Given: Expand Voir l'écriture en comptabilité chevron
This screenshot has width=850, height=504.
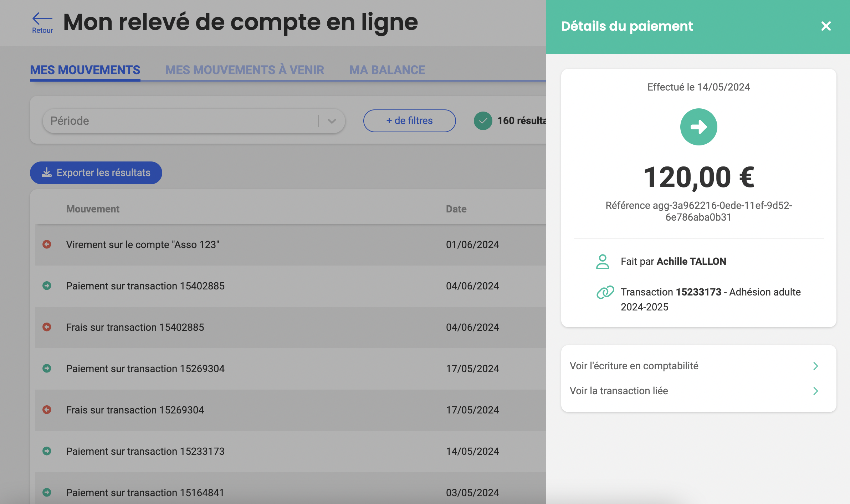Looking at the screenshot, I should [816, 366].
